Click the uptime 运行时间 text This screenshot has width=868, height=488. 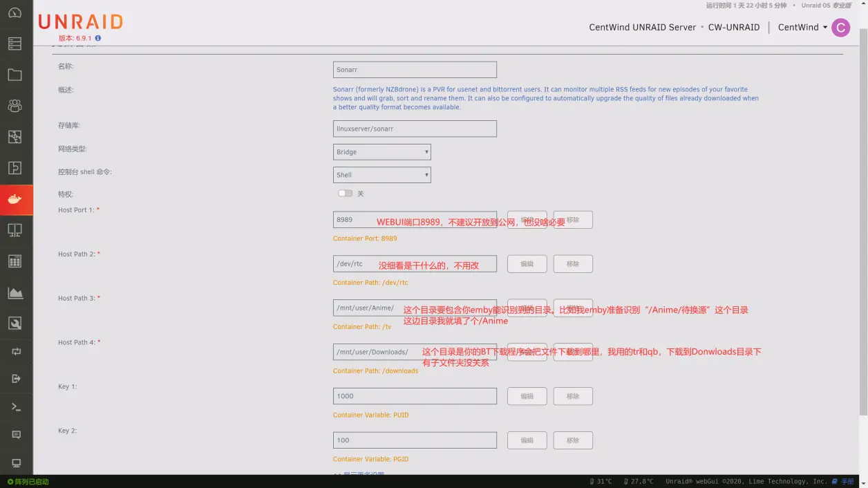746,6
